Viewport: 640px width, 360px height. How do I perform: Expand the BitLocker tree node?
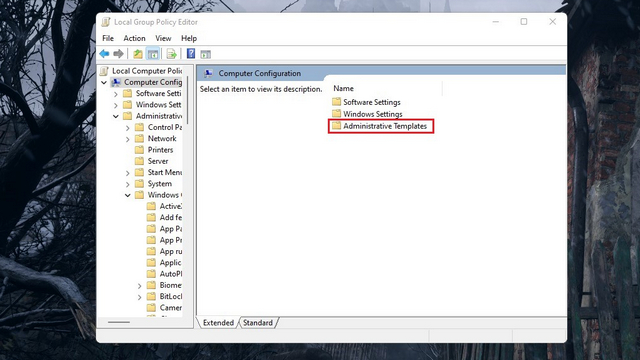click(x=139, y=297)
